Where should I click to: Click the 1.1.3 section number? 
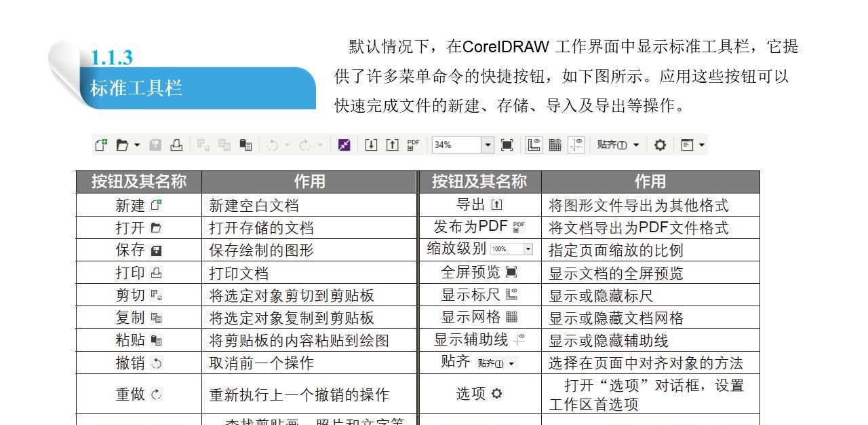[112, 58]
